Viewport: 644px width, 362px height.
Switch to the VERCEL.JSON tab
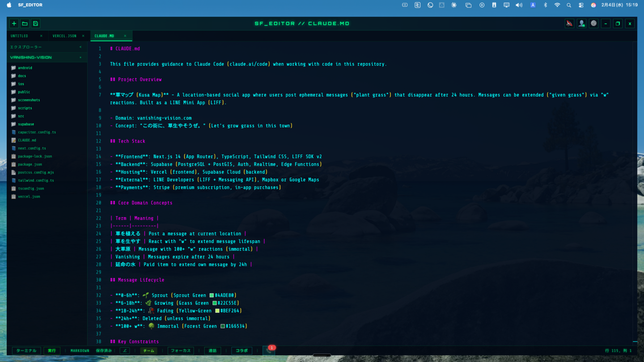64,36
